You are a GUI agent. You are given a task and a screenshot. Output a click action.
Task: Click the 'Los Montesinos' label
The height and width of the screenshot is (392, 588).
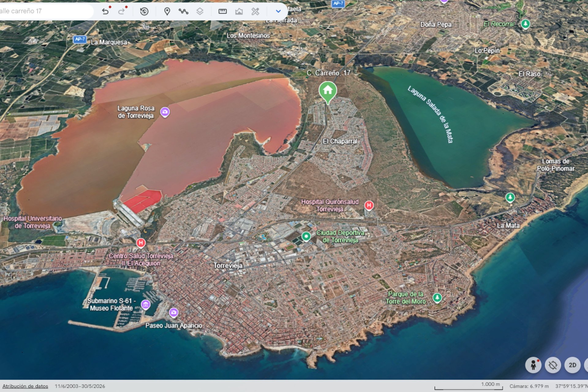(248, 36)
